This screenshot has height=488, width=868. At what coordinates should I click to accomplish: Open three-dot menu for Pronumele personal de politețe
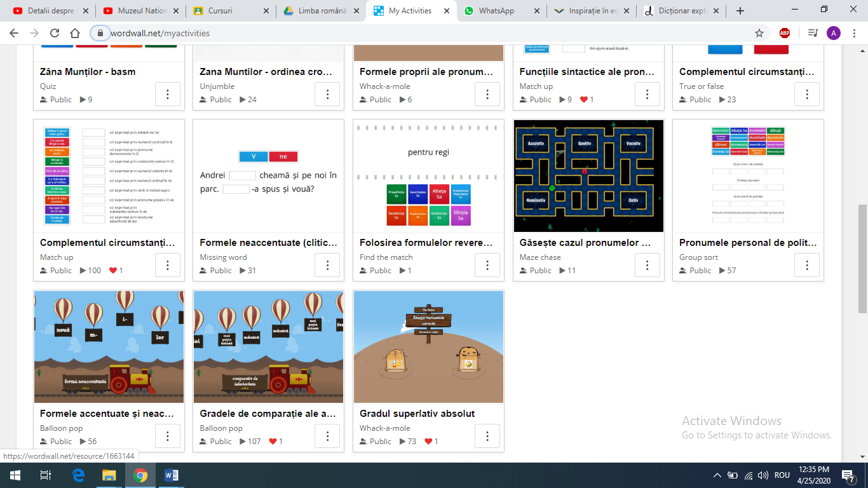tap(807, 265)
